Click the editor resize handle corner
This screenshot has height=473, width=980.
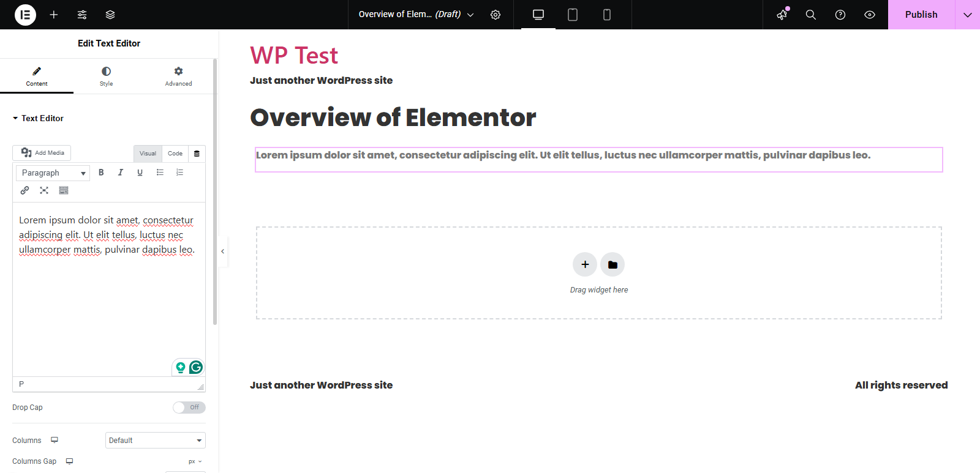[201, 387]
